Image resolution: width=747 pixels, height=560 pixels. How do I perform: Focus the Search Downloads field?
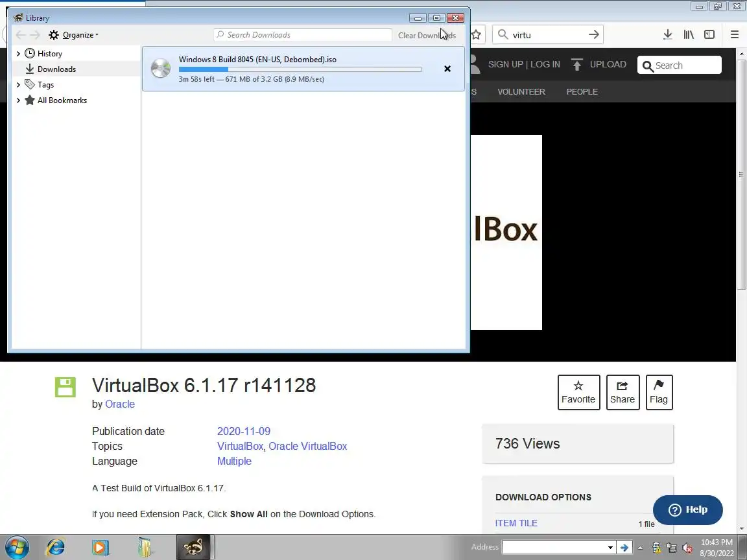tap(303, 35)
